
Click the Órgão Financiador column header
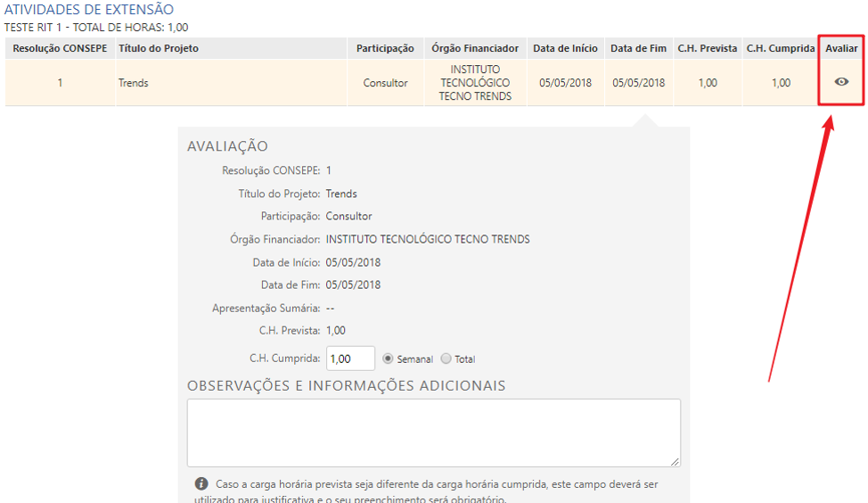[x=475, y=48]
